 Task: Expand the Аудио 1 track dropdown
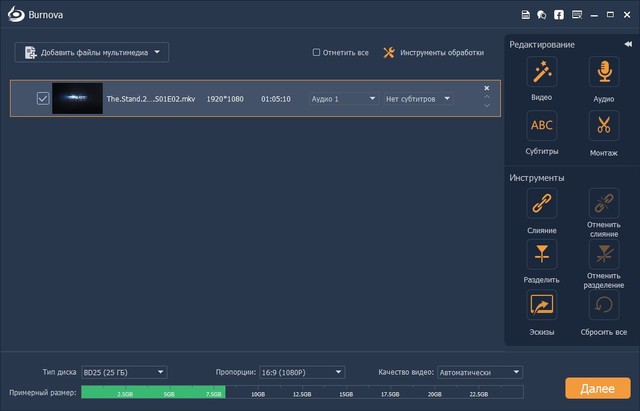click(x=343, y=99)
